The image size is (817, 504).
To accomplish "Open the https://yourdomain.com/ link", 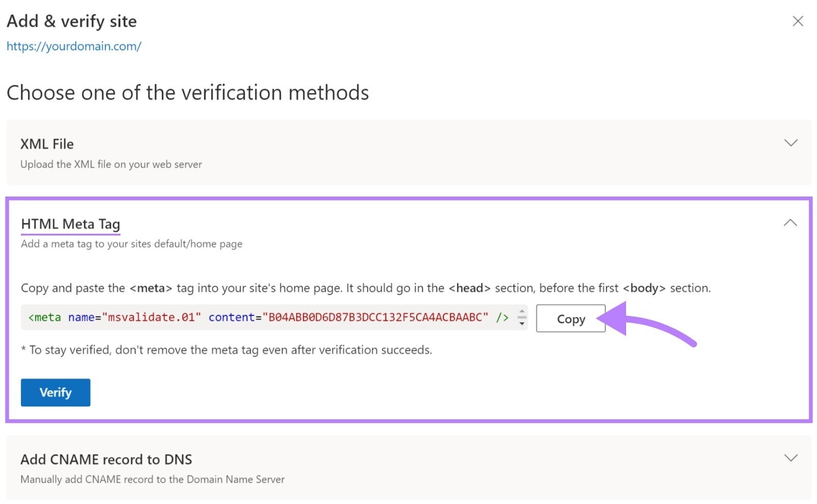I will pyautogui.click(x=75, y=46).
